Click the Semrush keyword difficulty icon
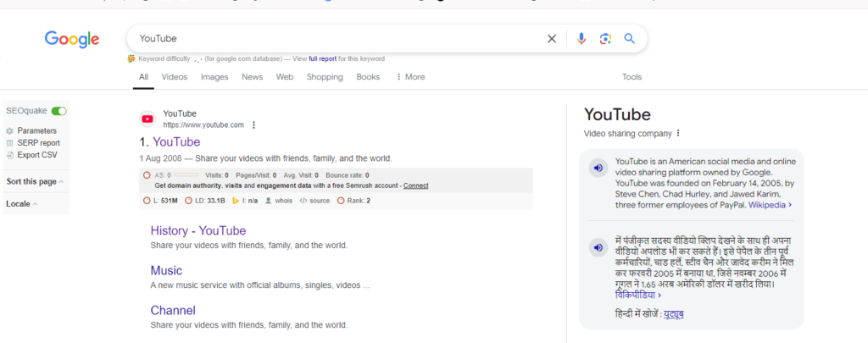Image resolution: width=868 pixels, height=343 pixels. click(131, 58)
